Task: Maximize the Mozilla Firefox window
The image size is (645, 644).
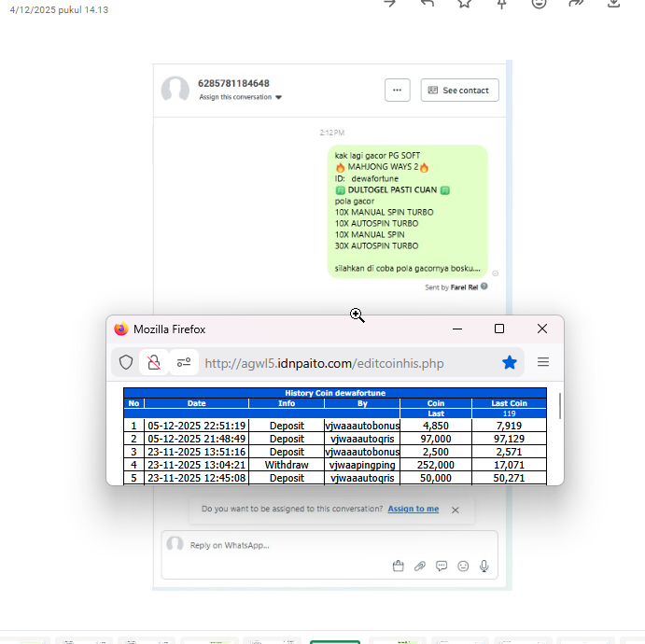Action: coord(499,329)
